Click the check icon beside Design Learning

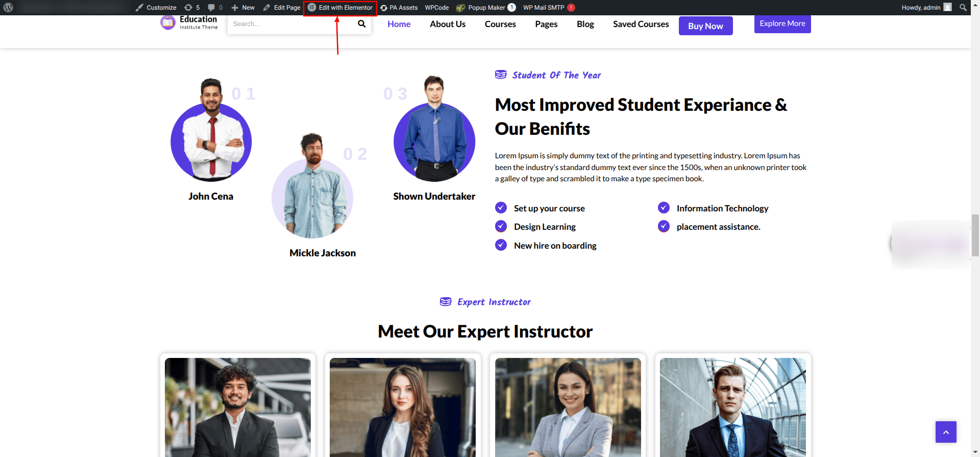(x=501, y=226)
